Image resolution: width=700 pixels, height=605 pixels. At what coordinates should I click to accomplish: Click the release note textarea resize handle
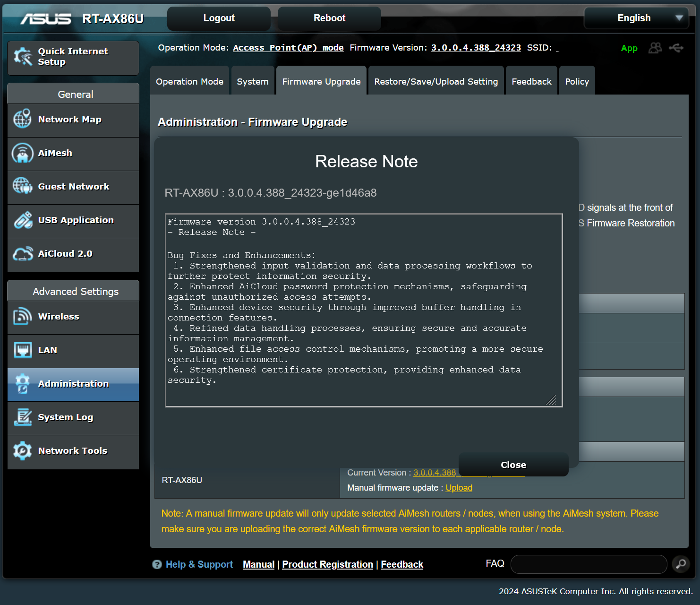coord(552,400)
